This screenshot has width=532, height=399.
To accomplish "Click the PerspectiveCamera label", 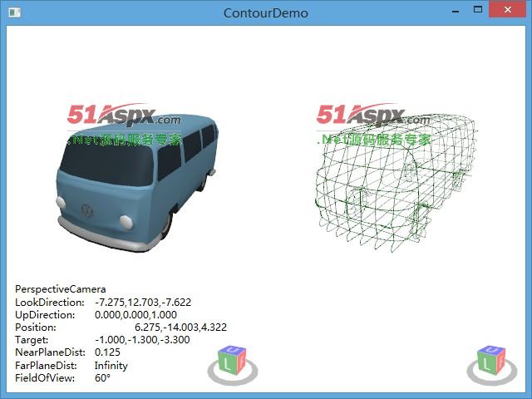I will coord(61,289).
